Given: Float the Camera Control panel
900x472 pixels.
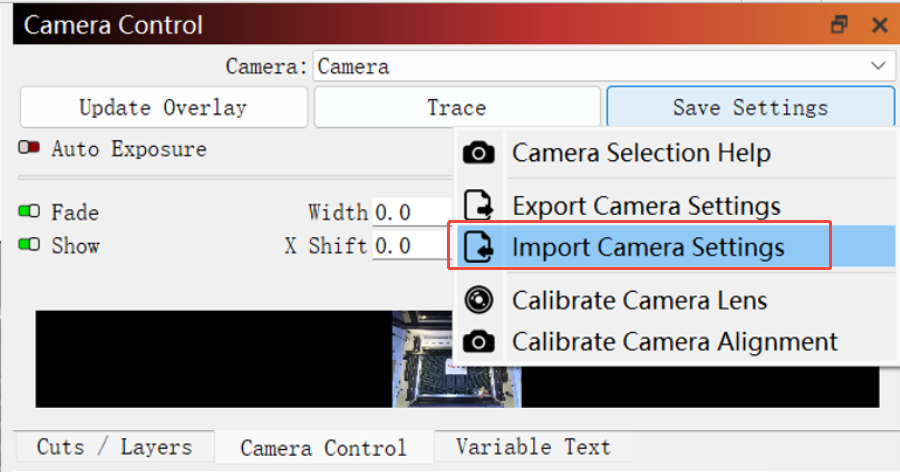Looking at the screenshot, I should click(840, 25).
